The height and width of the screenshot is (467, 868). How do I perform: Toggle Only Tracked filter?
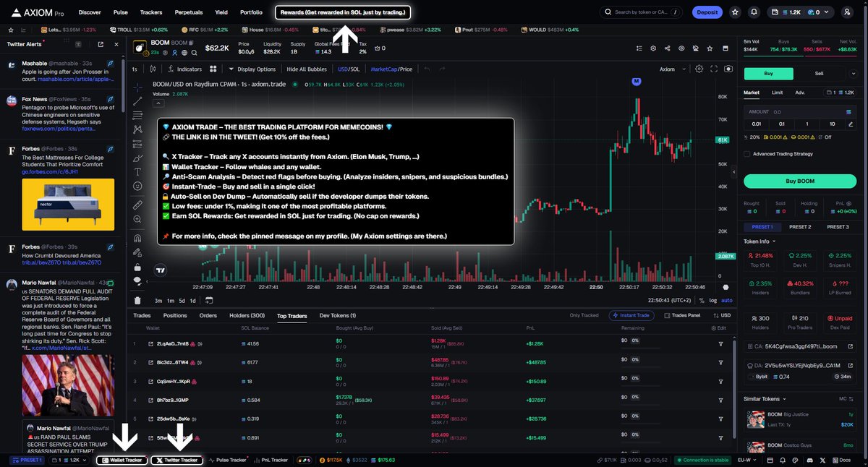pyautogui.click(x=584, y=315)
